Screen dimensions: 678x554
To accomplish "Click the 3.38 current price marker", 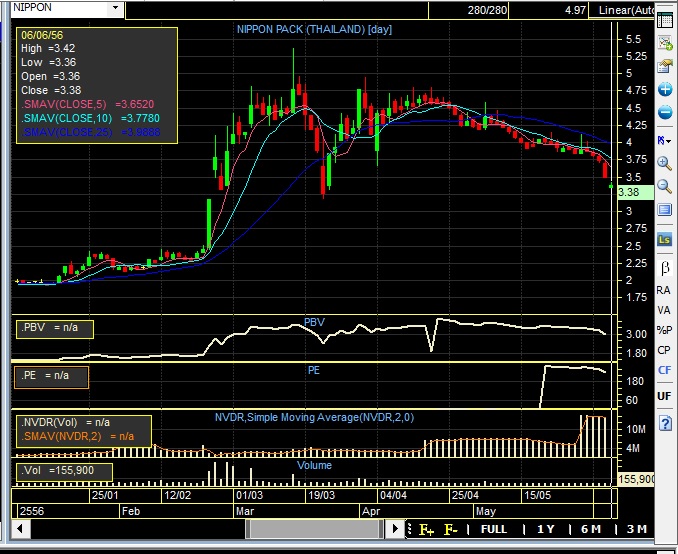I will coord(635,192).
